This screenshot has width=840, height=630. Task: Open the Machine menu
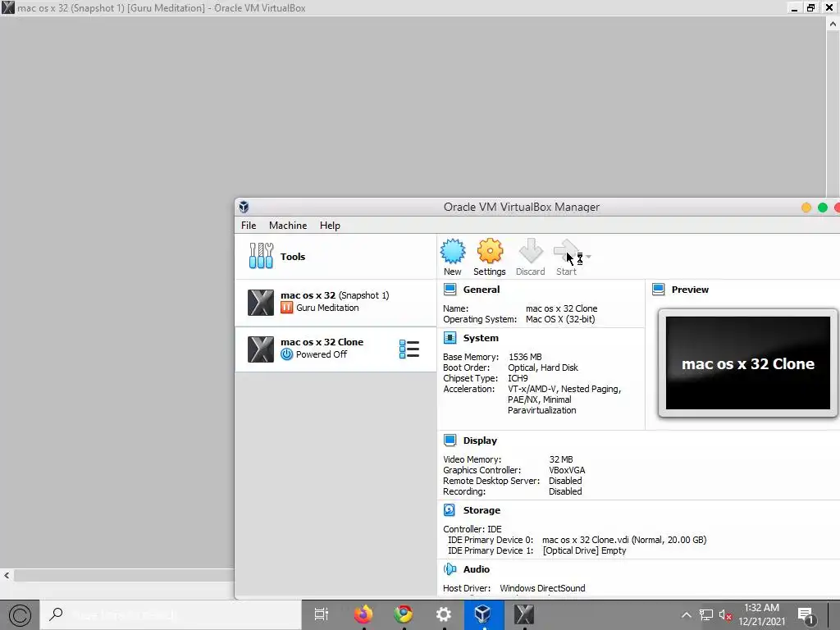[288, 226]
